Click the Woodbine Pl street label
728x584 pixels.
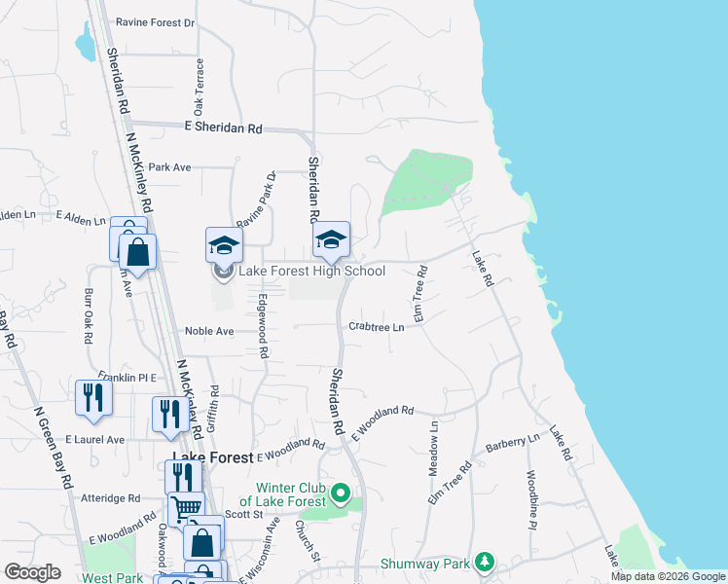click(532, 500)
